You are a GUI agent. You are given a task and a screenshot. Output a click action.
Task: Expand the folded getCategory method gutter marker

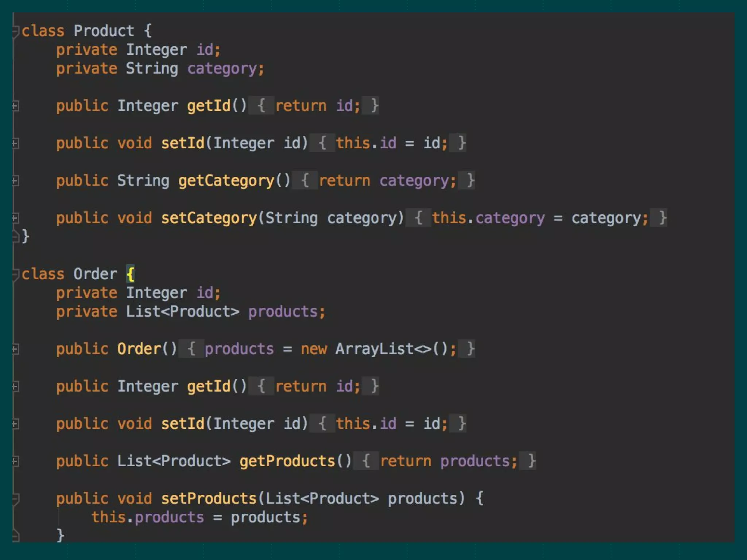15,181
